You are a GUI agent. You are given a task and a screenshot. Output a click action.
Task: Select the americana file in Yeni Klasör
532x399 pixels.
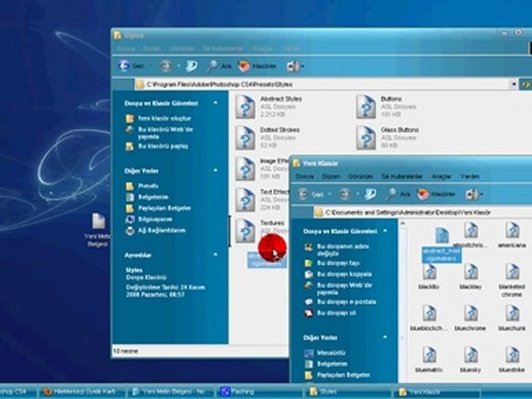pyautogui.click(x=512, y=234)
